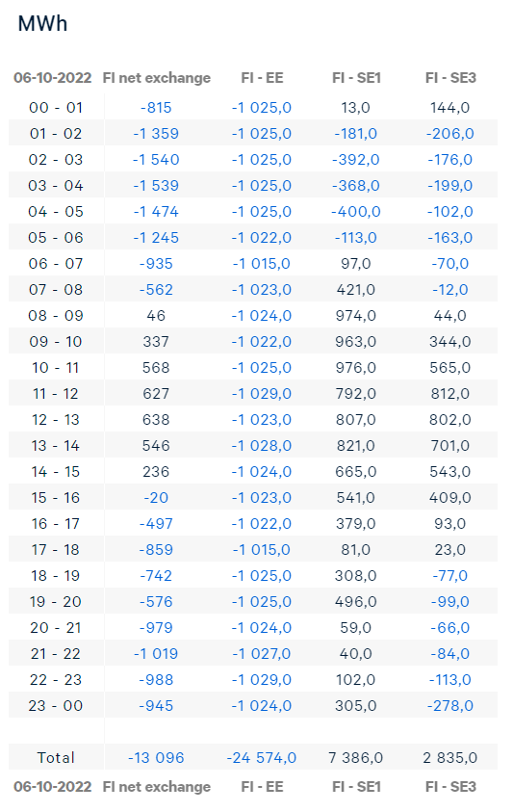
Task: Click the FI - EE value -1 029,0 at 11 - 12
Action: tap(262, 394)
